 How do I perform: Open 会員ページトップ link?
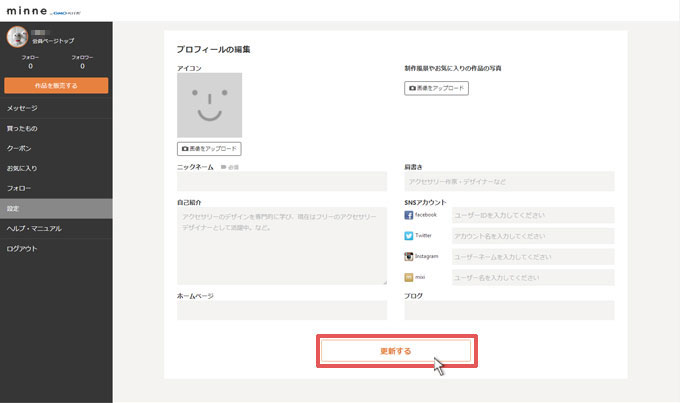[x=53, y=41]
